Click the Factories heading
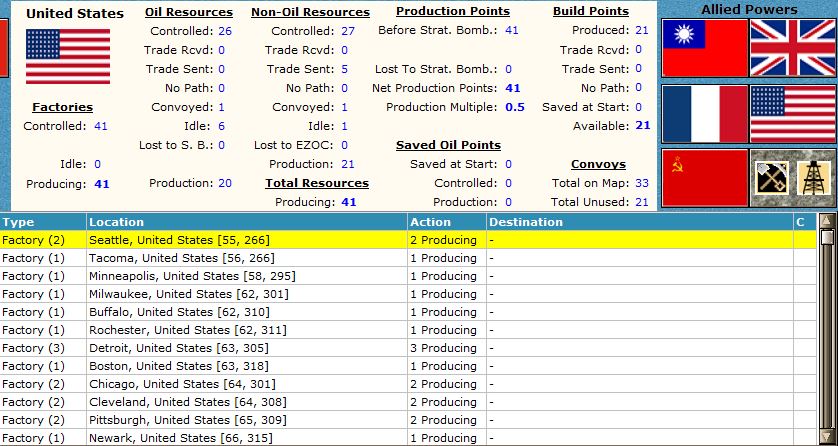Screen dimensions: 838x446 63,107
